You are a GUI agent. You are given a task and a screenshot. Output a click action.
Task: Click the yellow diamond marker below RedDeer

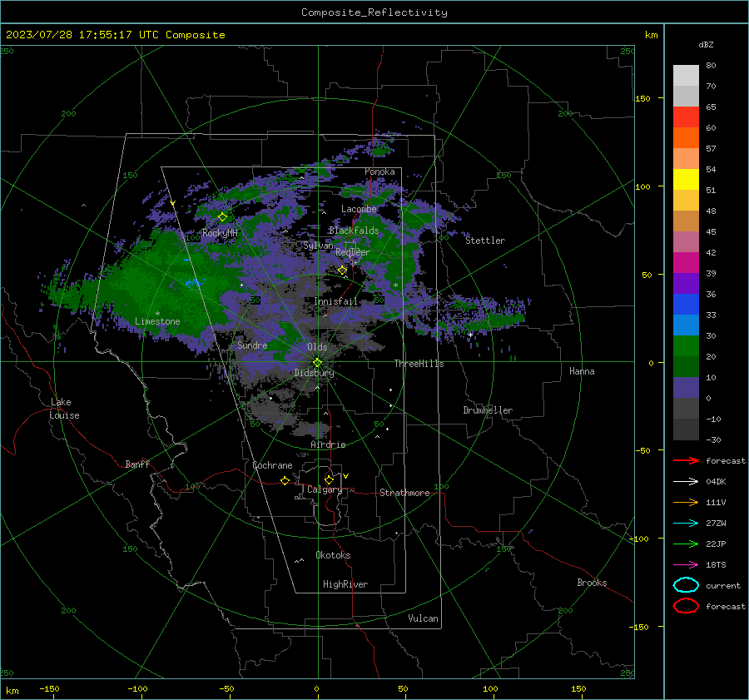pyautogui.click(x=343, y=271)
